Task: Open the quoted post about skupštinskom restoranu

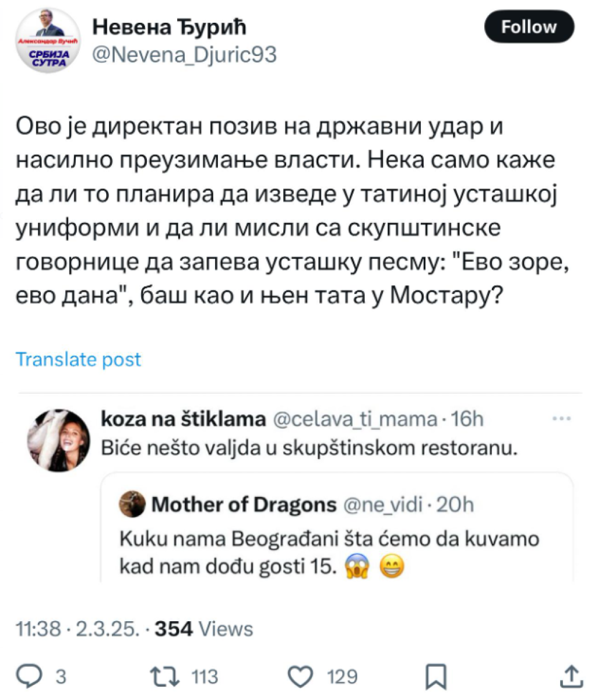Action: pos(309,449)
